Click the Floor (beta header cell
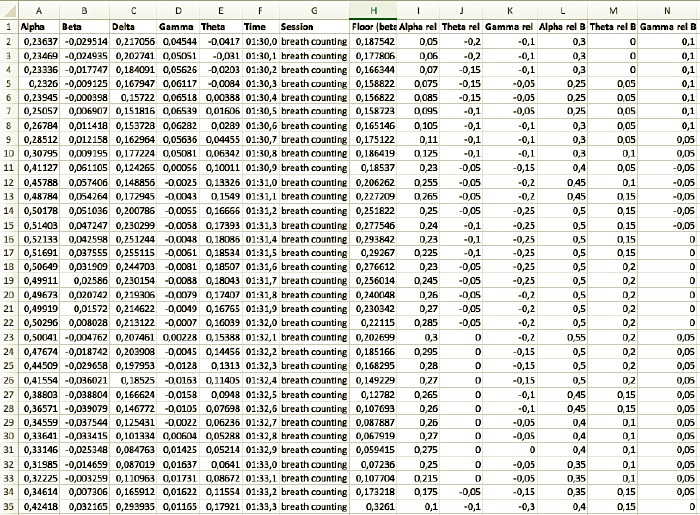 coord(373,27)
